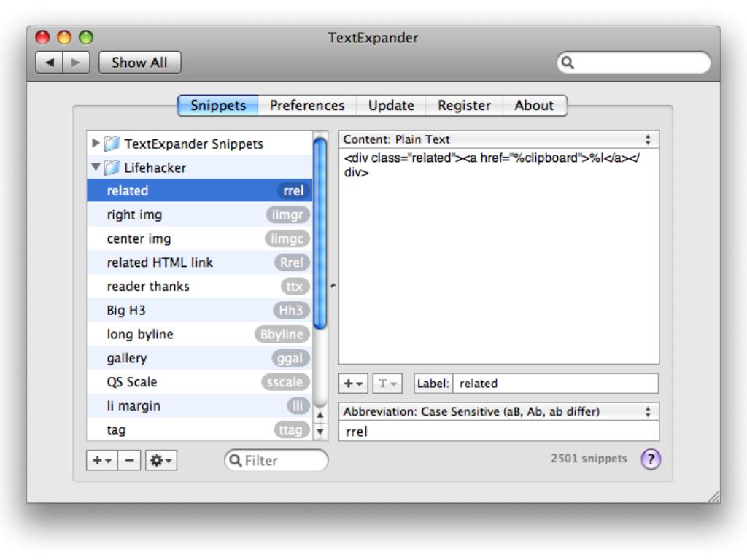This screenshot has width=747, height=560.
Task: Click the toolbar search magnifier icon
Action: [568, 63]
